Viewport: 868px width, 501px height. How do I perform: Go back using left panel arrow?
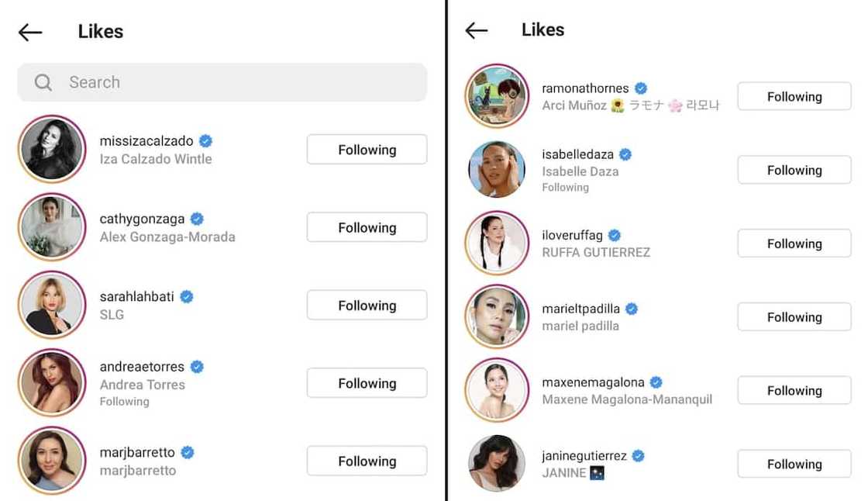[30, 32]
